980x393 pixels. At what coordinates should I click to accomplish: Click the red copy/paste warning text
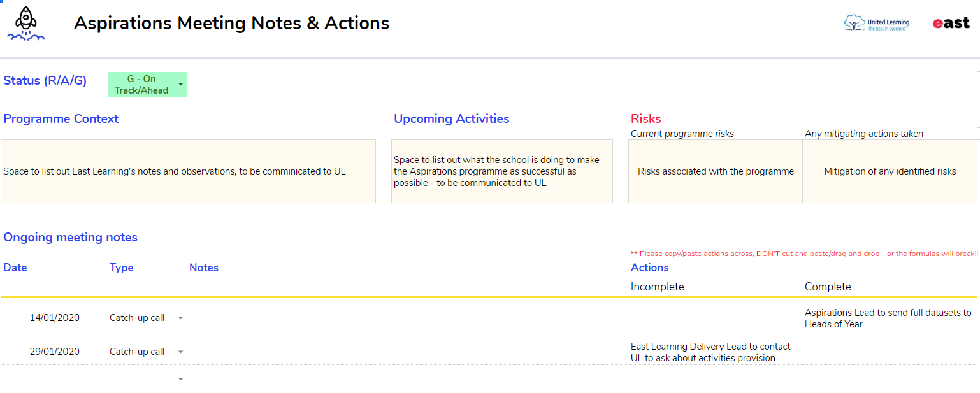pos(803,254)
